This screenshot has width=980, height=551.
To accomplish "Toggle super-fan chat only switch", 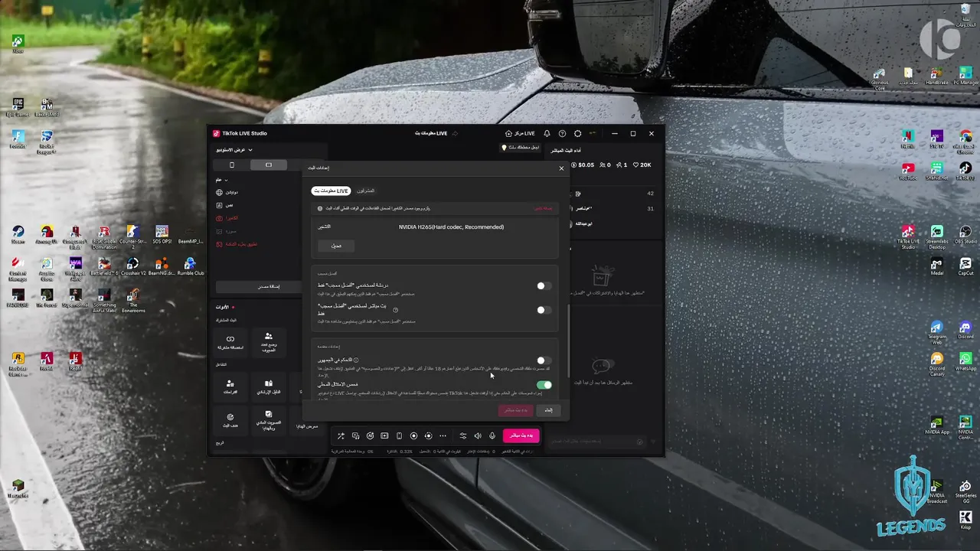I will point(544,285).
